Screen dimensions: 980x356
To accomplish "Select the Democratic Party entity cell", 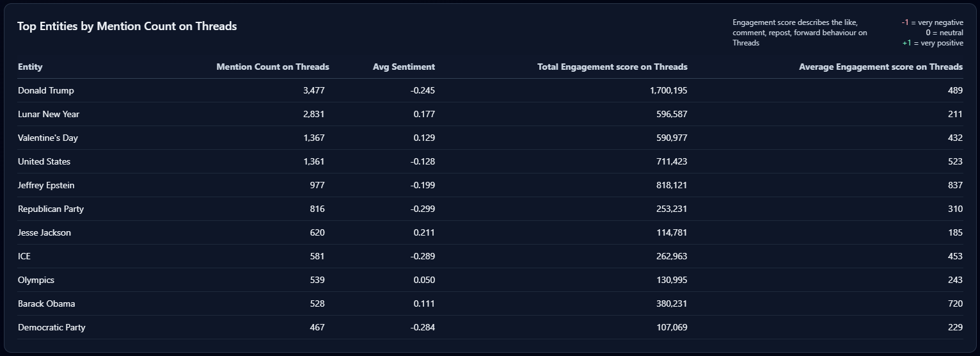I will [52, 327].
